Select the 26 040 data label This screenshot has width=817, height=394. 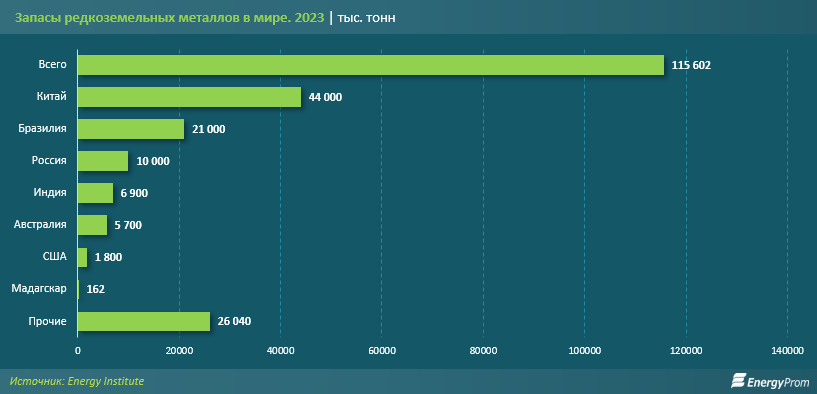click(234, 322)
